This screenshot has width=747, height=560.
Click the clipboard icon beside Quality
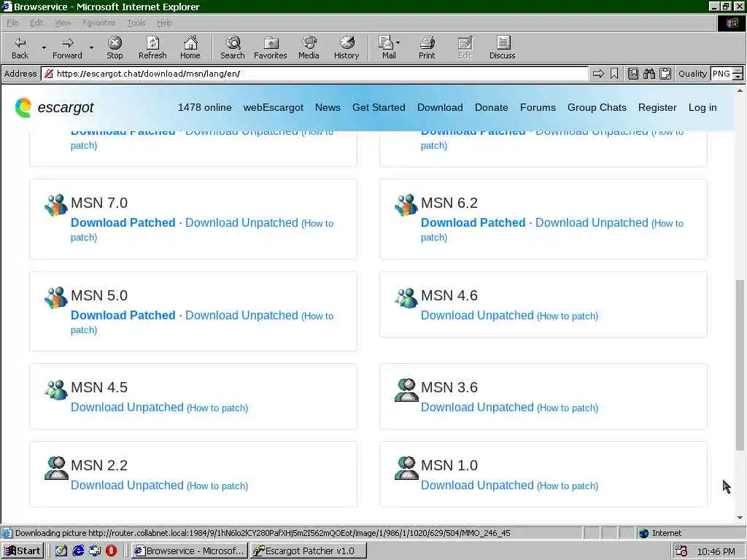665,74
